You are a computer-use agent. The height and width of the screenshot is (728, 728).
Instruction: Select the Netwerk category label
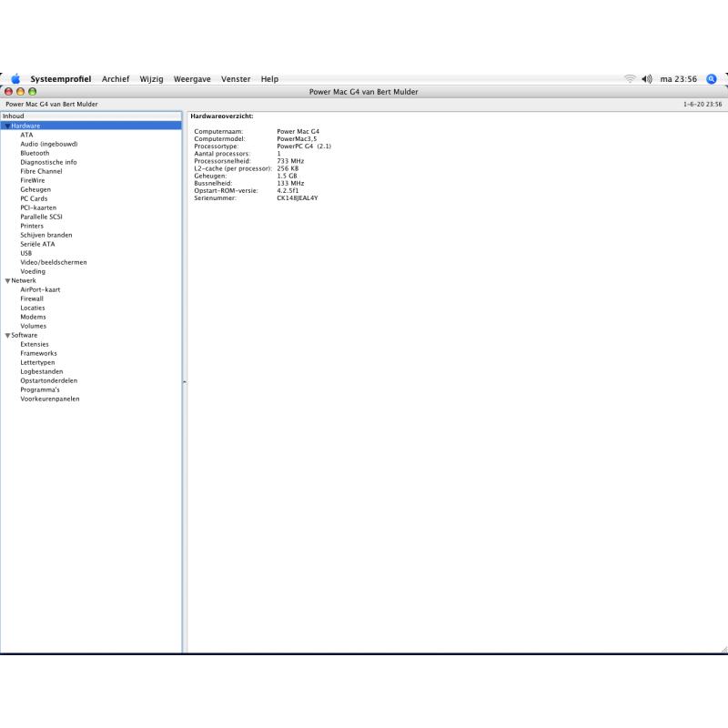pyautogui.click(x=24, y=281)
